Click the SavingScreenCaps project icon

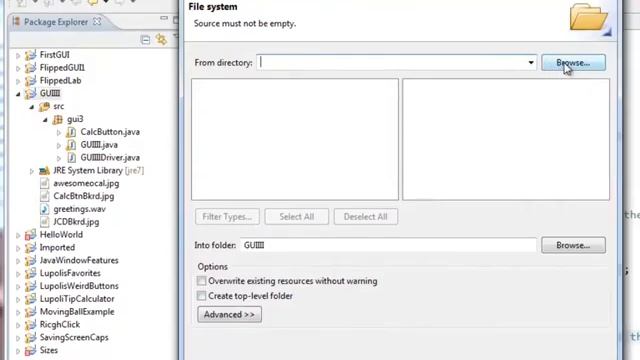[31, 338]
